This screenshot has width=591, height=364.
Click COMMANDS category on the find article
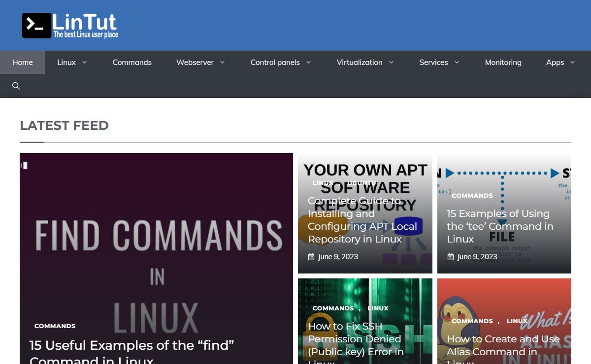pos(55,326)
